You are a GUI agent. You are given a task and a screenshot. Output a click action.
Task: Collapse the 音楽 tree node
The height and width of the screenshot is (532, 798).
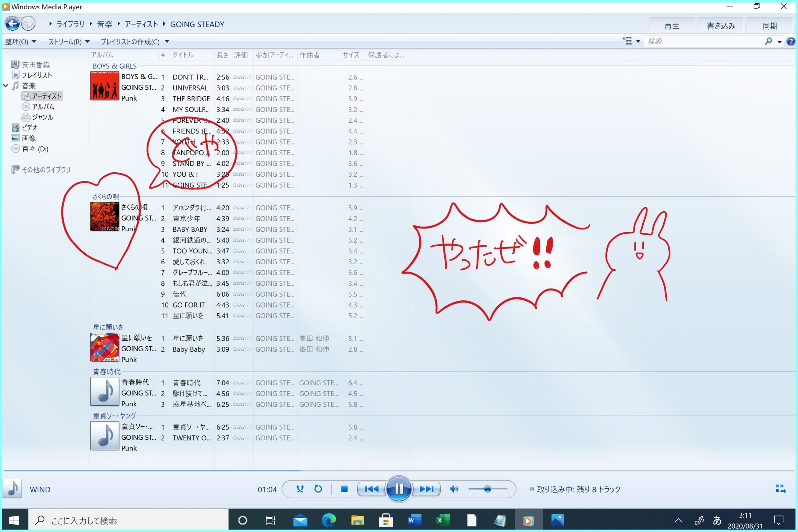(x=6, y=85)
